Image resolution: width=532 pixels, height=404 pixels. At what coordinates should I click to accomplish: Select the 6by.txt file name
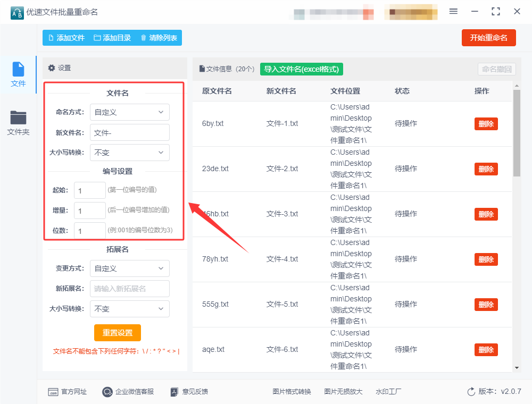(213, 123)
